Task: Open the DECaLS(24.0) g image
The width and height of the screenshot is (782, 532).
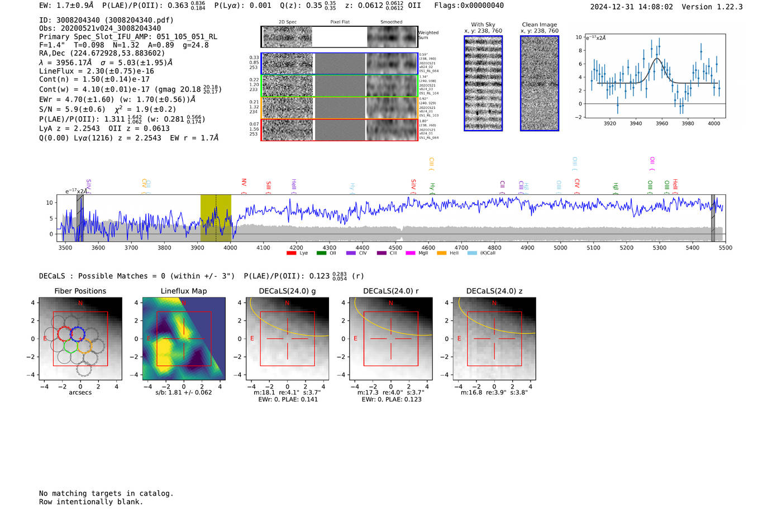Action: click(x=287, y=339)
